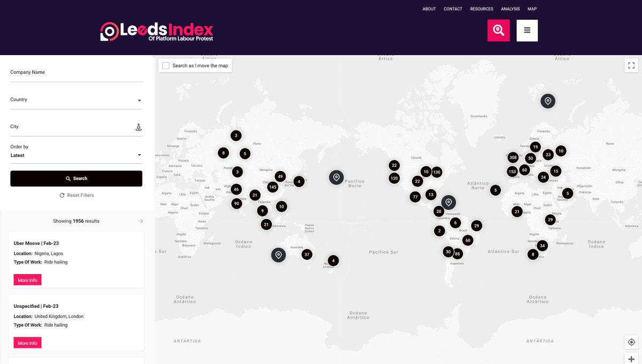The height and width of the screenshot is (364, 642).
Task: Open the 130 cluster marker
Action: click(437, 172)
